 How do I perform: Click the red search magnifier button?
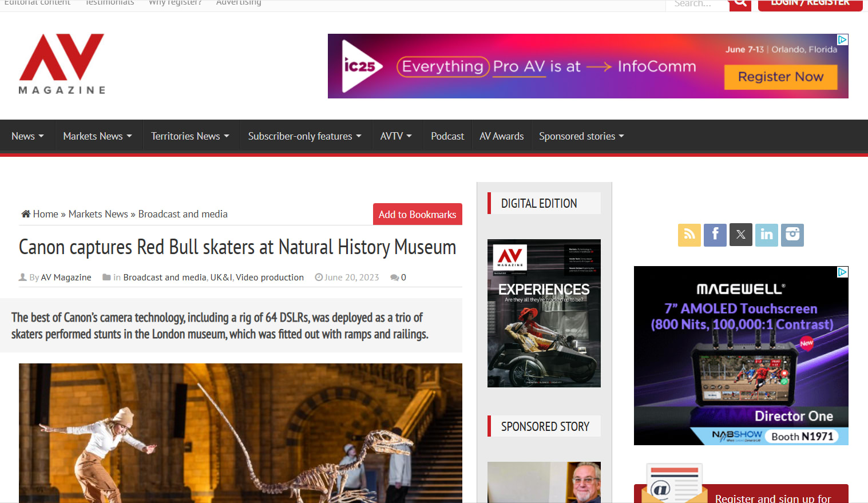tap(740, 3)
